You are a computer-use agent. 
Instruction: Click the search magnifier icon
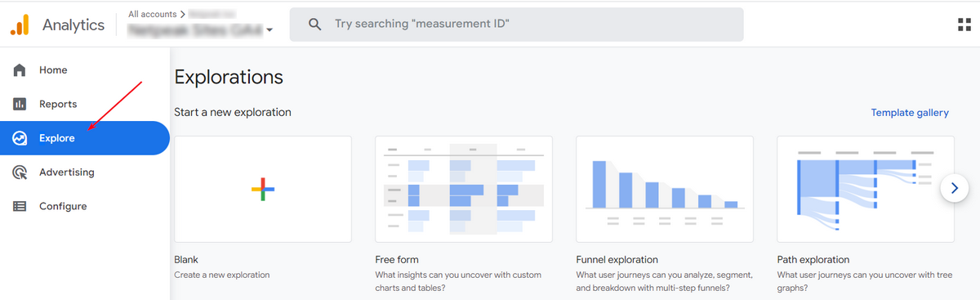click(x=314, y=25)
